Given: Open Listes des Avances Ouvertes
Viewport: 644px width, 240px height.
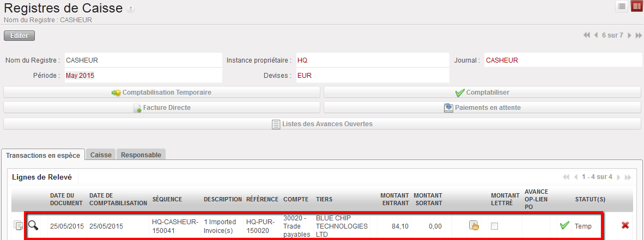Looking at the screenshot, I should (322, 124).
